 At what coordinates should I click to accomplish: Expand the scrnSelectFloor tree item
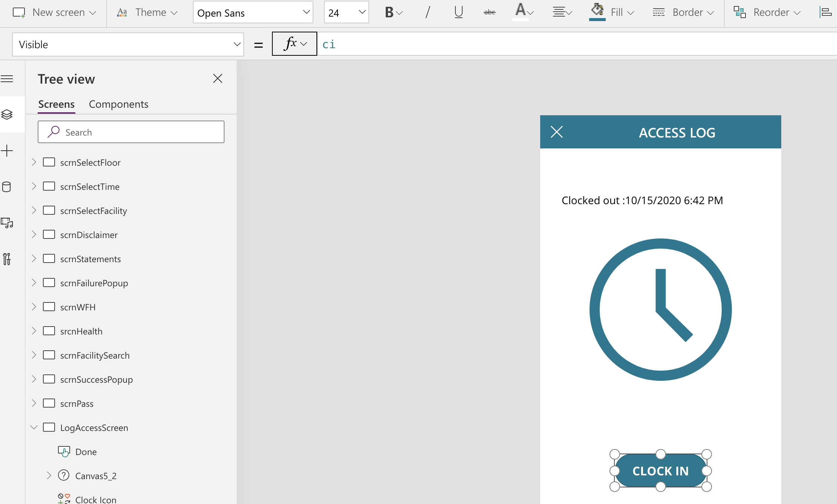point(34,162)
